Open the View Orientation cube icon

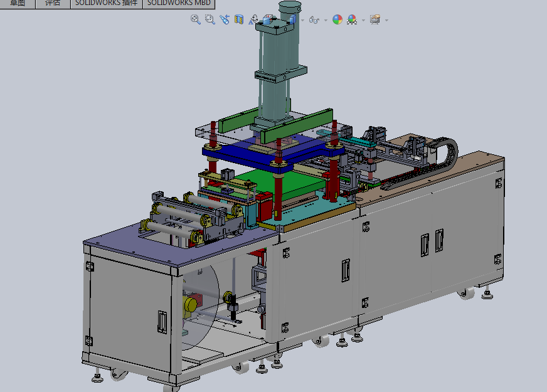(267, 20)
